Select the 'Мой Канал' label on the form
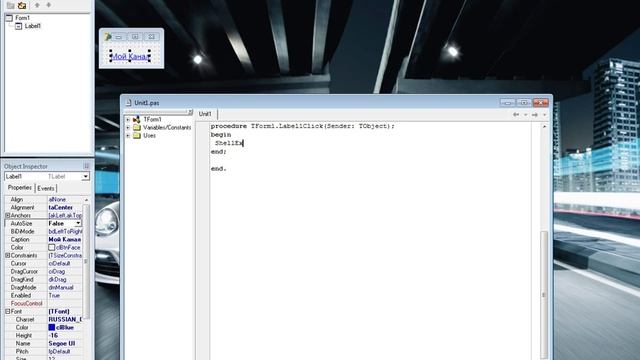Screen dimensions: 640x360 pyautogui.click(x=130, y=56)
